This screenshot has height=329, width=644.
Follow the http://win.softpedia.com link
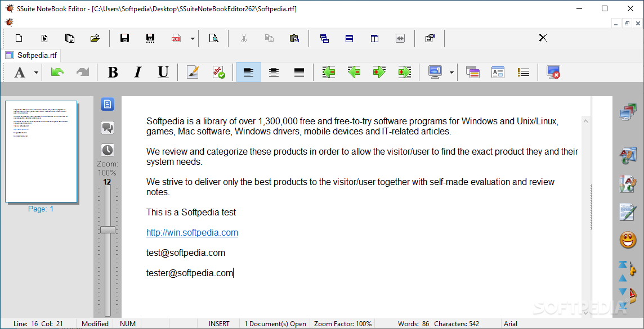[192, 233]
